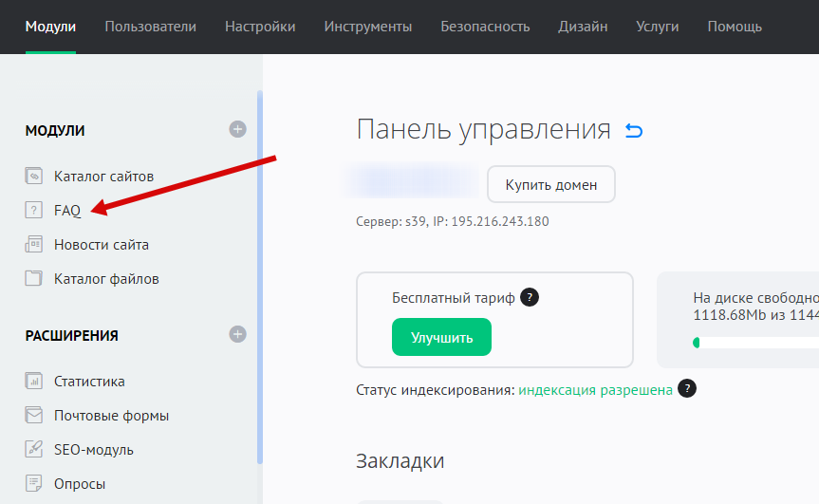Open the Инструменты top menu
This screenshot has height=504, width=819.
coord(367,27)
